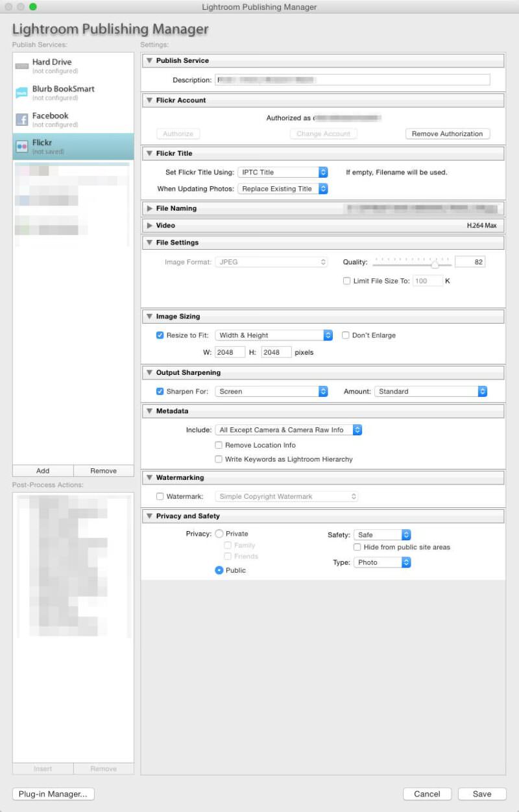This screenshot has height=812, width=519.
Task: Collapse the File Settings section
Action: pos(149,243)
